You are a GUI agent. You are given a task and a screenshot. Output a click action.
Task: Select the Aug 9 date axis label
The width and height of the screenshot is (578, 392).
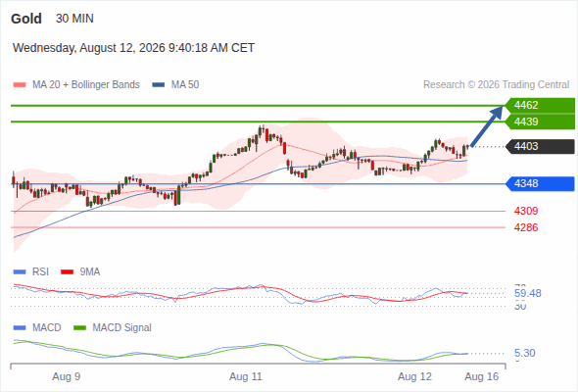67,377
